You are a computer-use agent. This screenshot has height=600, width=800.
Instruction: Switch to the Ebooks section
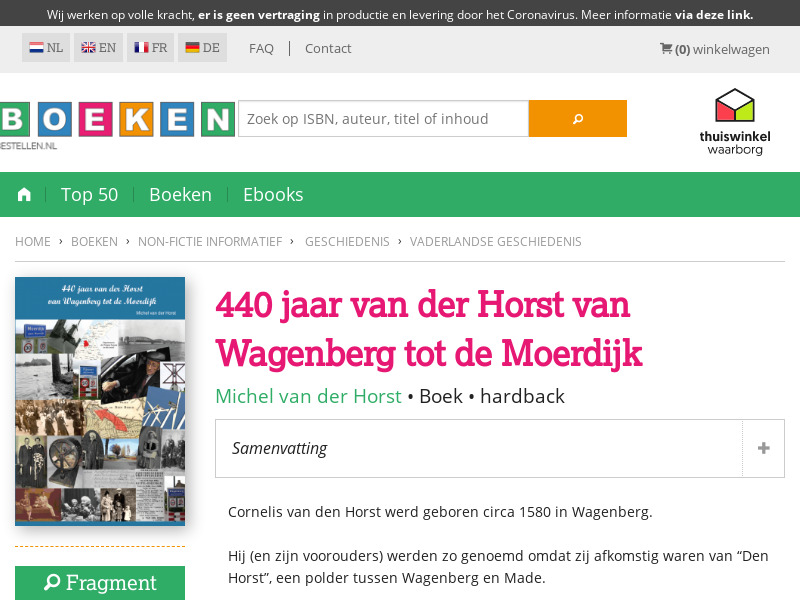(x=273, y=194)
